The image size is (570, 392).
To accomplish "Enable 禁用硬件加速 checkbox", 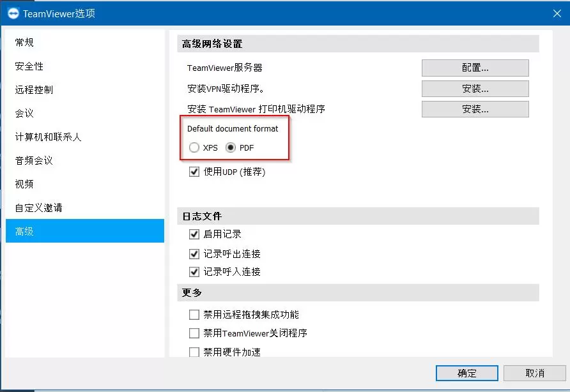I will [x=194, y=352].
